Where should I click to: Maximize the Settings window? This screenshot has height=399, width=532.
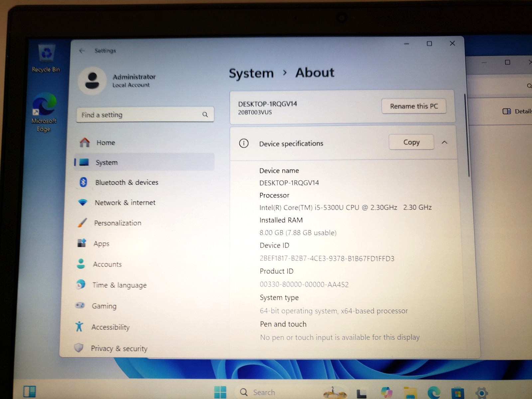point(429,44)
